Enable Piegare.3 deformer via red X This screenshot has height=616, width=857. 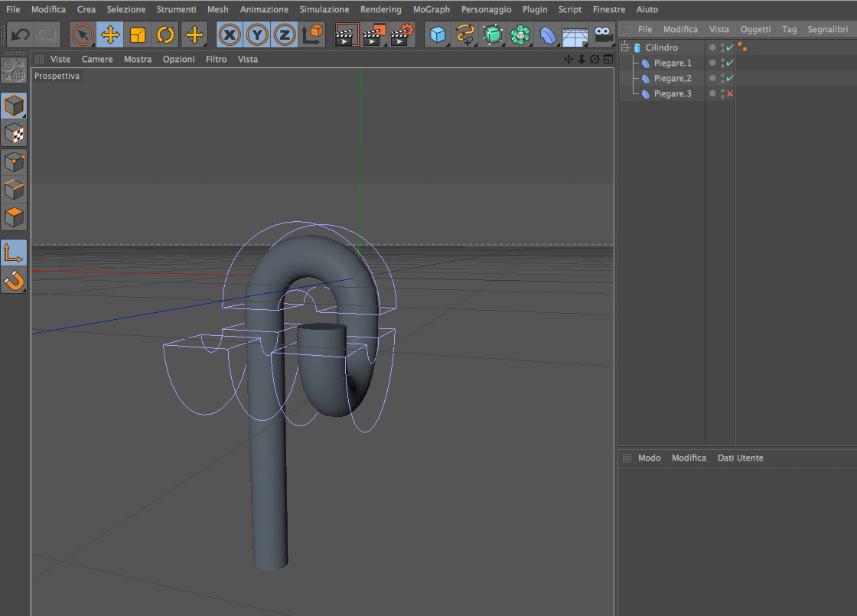pyautogui.click(x=730, y=93)
